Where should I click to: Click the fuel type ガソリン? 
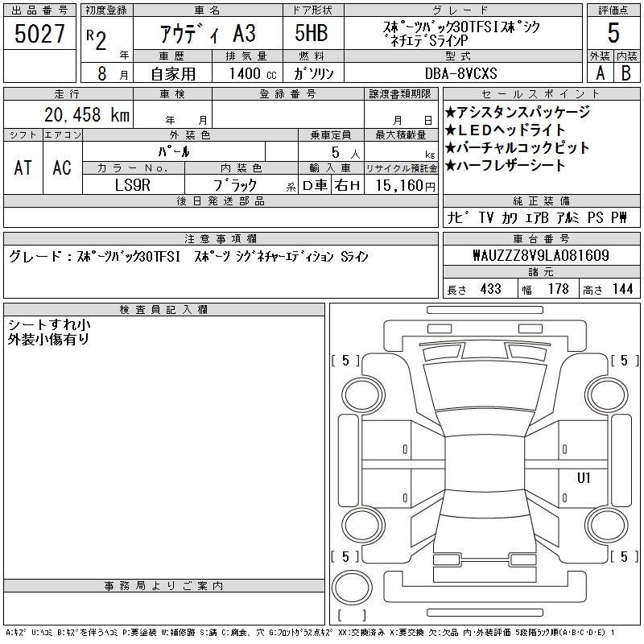click(x=313, y=73)
